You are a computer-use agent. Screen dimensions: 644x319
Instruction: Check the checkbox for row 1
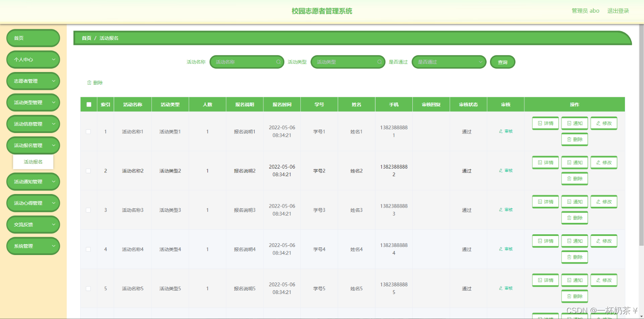(x=88, y=132)
